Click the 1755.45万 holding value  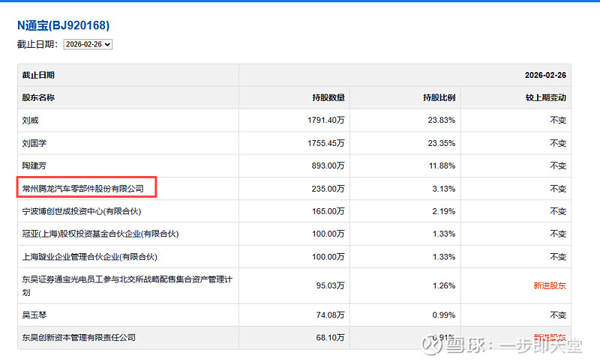326,143
